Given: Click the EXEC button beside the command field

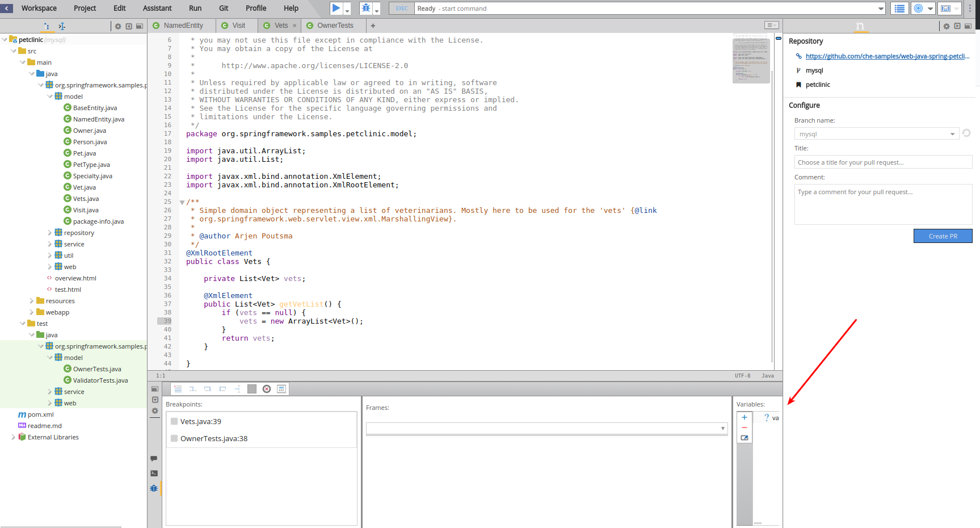Looking at the screenshot, I should (402, 9).
